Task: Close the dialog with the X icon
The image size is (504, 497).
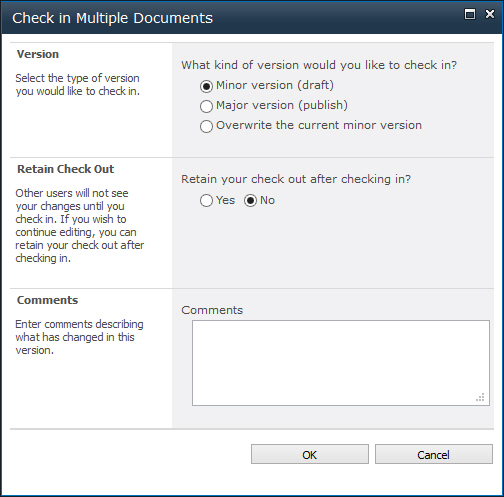Action: click(x=490, y=14)
